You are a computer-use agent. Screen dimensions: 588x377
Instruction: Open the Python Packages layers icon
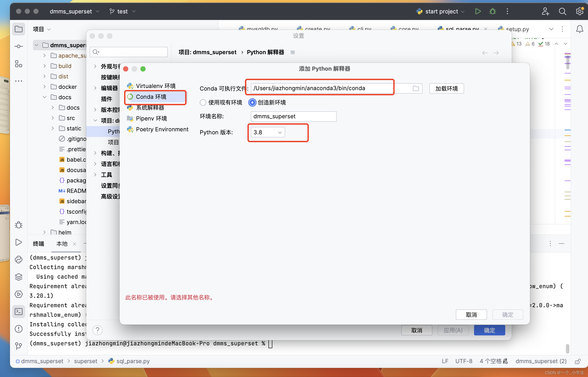tap(19, 277)
